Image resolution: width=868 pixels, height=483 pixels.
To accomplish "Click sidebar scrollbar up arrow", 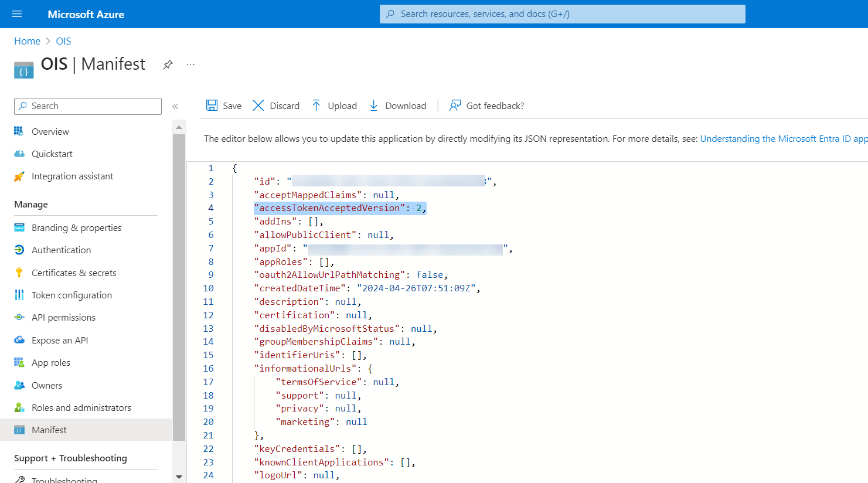I will tap(179, 127).
